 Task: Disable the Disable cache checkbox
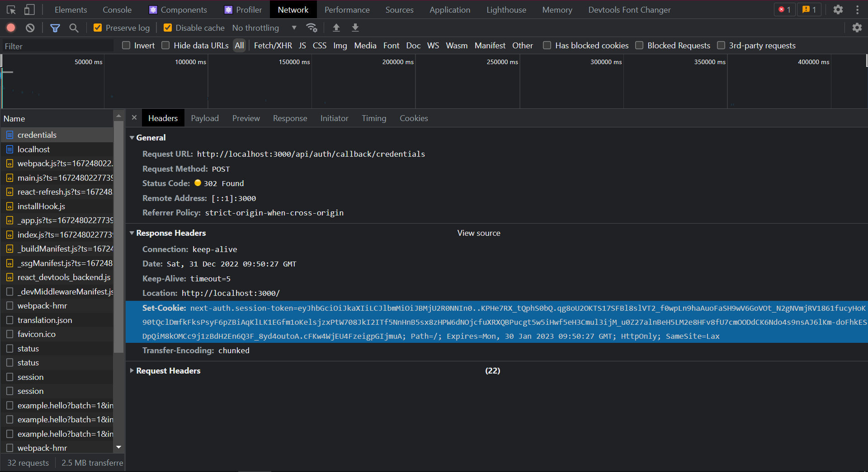[168, 28]
